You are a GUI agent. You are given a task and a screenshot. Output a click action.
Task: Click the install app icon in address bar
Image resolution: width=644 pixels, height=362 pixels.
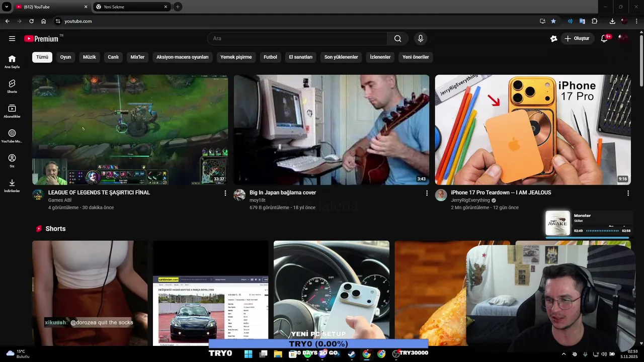click(x=542, y=21)
